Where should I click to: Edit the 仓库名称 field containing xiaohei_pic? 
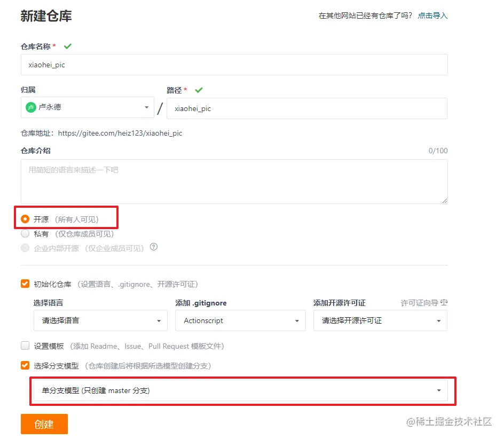[234, 65]
